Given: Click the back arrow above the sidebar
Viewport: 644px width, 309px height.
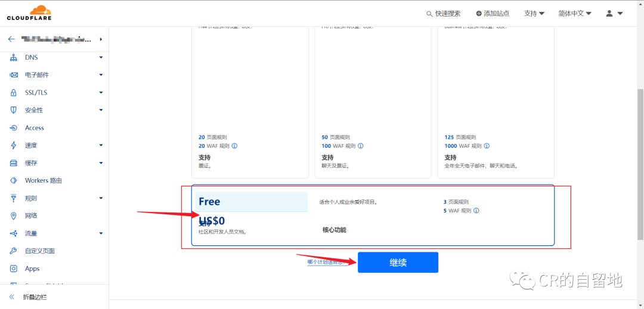Looking at the screenshot, I should click(11, 39).
